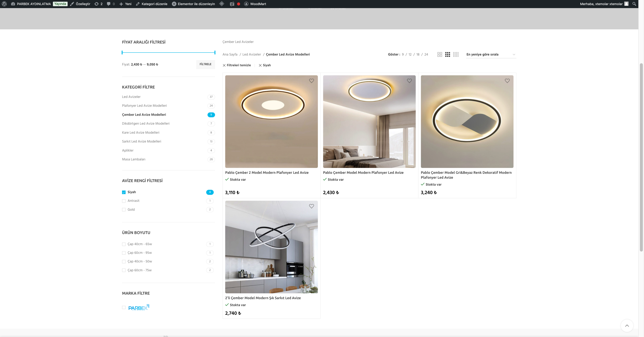Add Pablo Çember 2 Model to wishlist
644x337 pixels.
point(311,81)
